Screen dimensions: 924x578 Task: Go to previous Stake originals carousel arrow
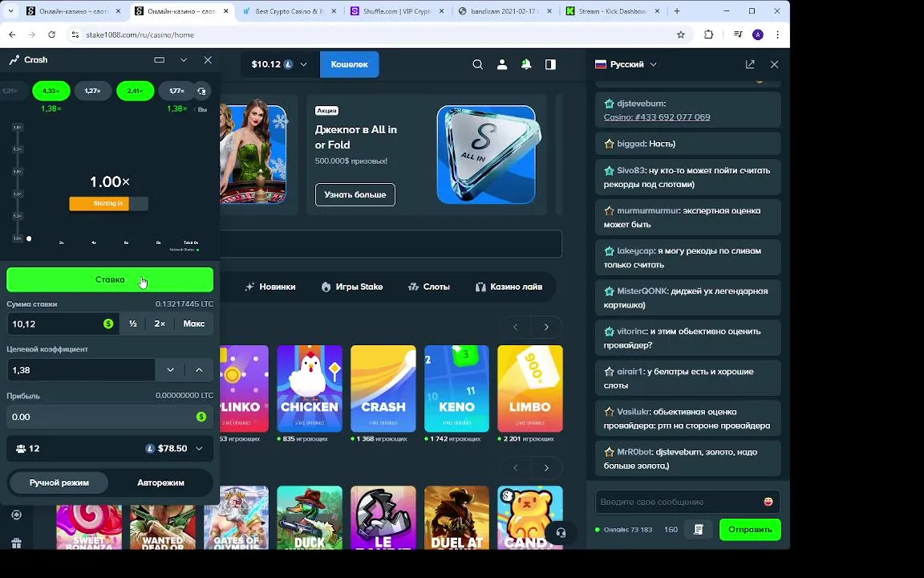pyautogui.click(x=515, y=327)
